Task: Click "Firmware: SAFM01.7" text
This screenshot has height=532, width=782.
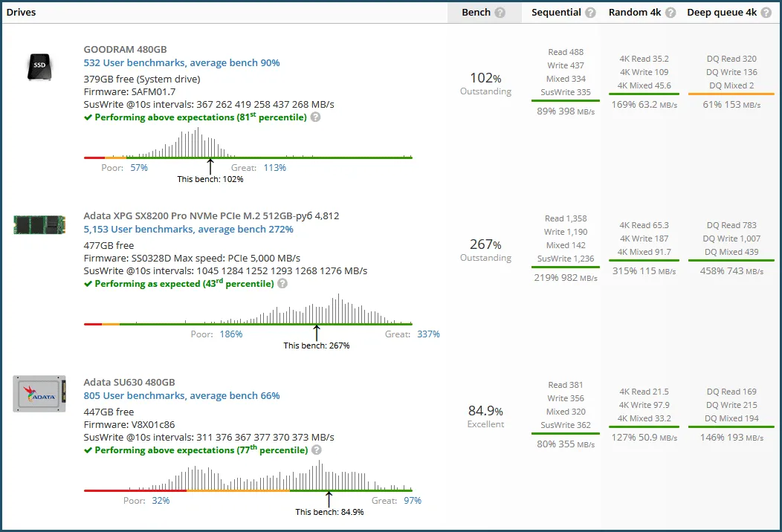Action: tap(129, 91)
